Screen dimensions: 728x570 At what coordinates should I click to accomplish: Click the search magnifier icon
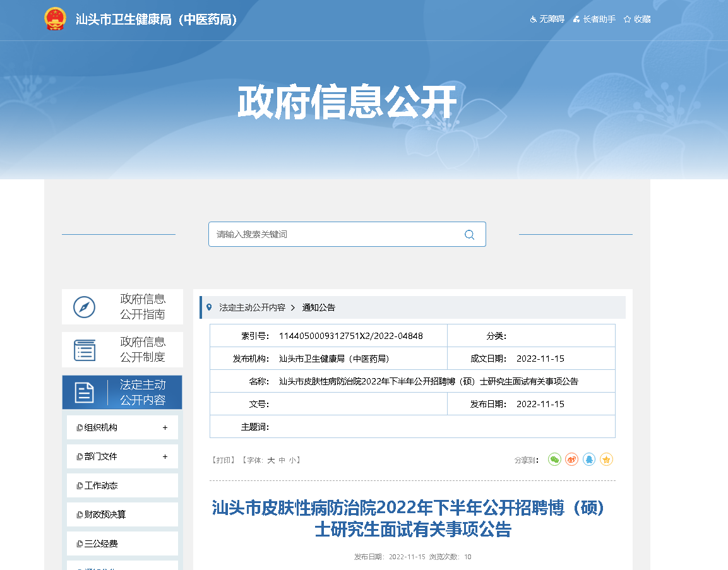469,235
